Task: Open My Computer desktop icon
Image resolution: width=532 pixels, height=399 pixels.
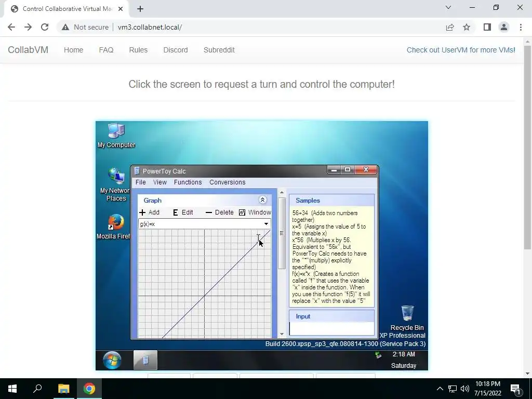Action: (x=116, y=136)
